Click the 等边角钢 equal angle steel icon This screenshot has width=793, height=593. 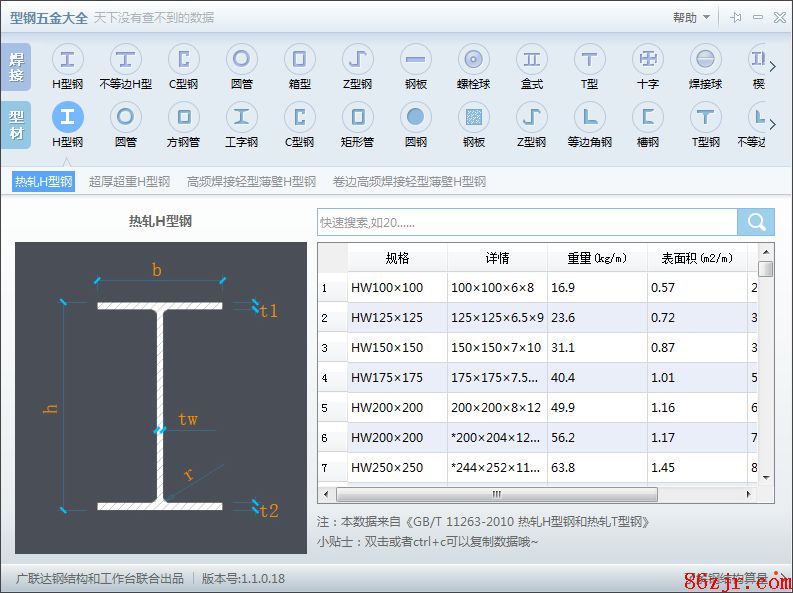[x=589, y=124]
